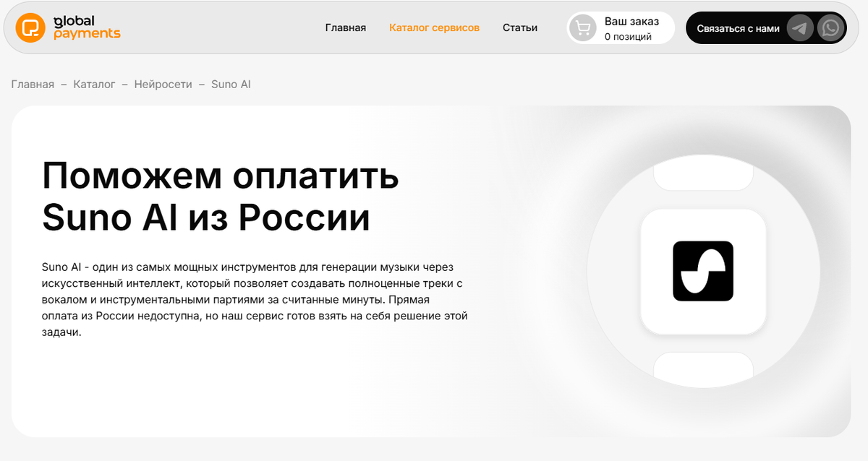Open the Статьи menu item
This screenshot has width=868, height=461.
click(x=520, y=28)
